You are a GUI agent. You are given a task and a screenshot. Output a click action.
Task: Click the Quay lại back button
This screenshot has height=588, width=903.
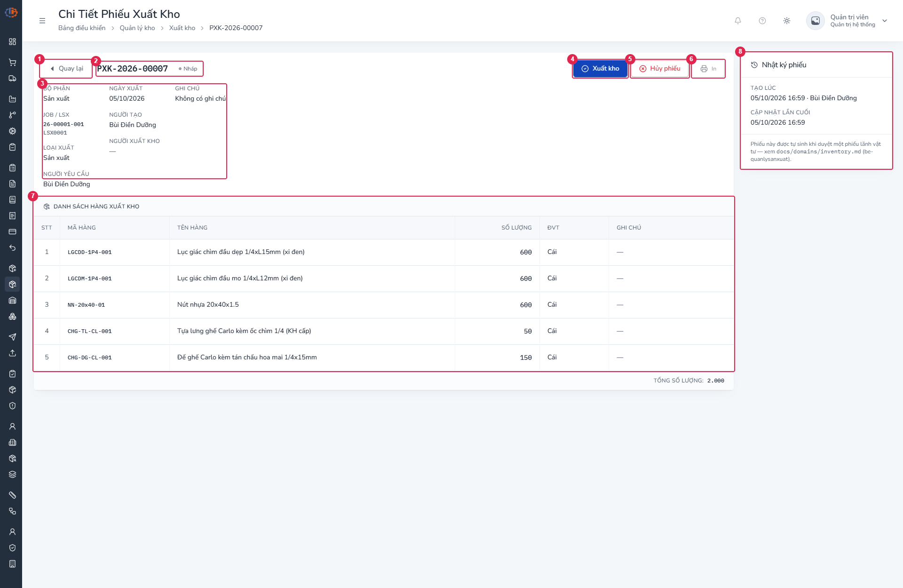pos(66,69)
